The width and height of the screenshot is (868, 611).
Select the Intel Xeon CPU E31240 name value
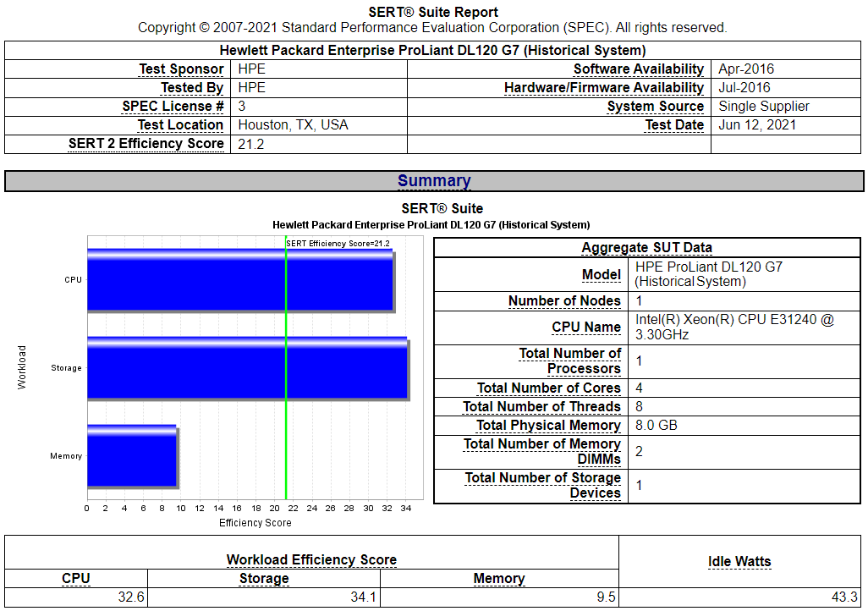734,328
